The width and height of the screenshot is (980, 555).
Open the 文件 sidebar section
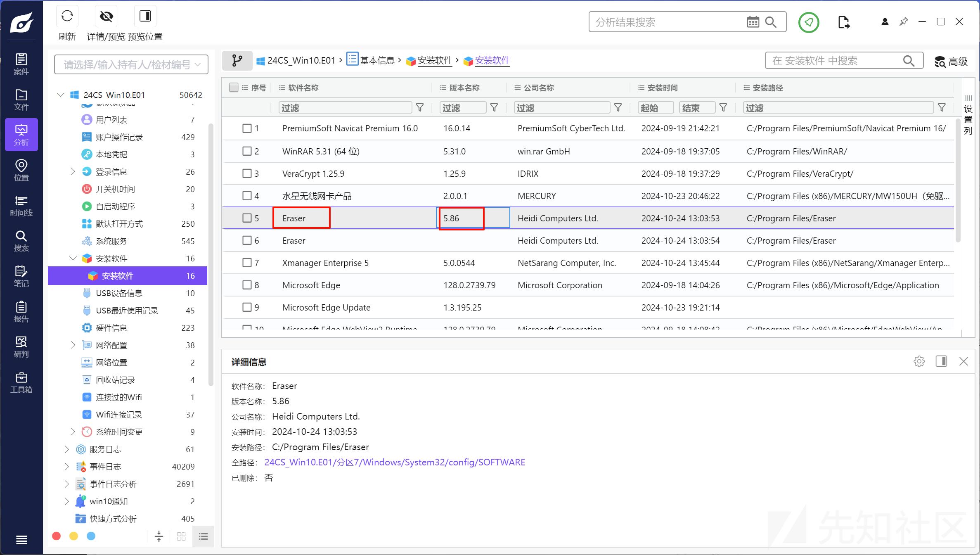[x=21, y=100]
